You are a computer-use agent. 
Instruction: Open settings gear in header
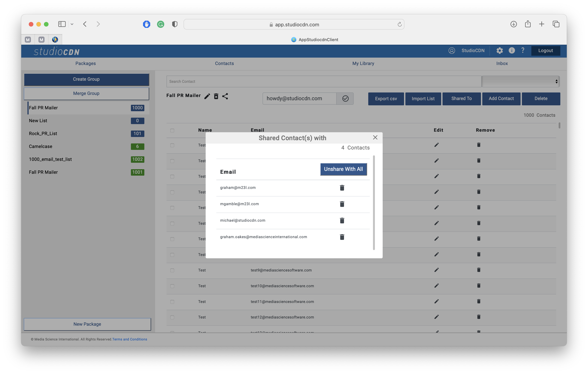(x=499, y=51)
